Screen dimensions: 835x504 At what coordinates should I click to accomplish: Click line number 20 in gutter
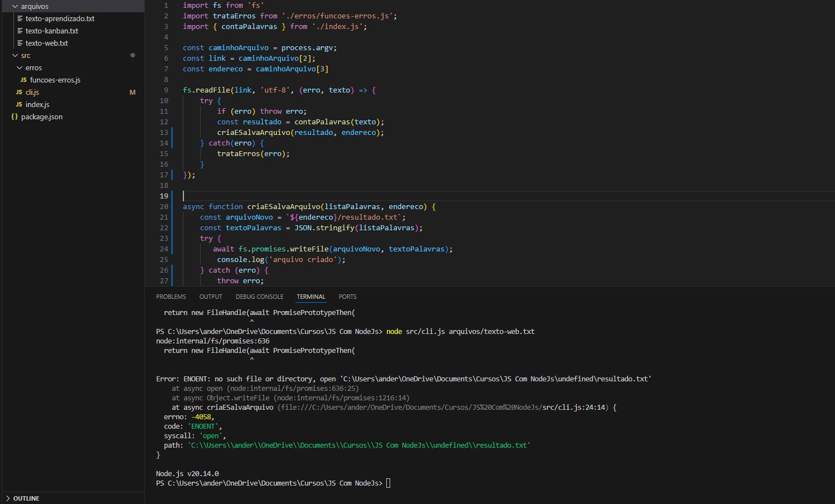164,206
